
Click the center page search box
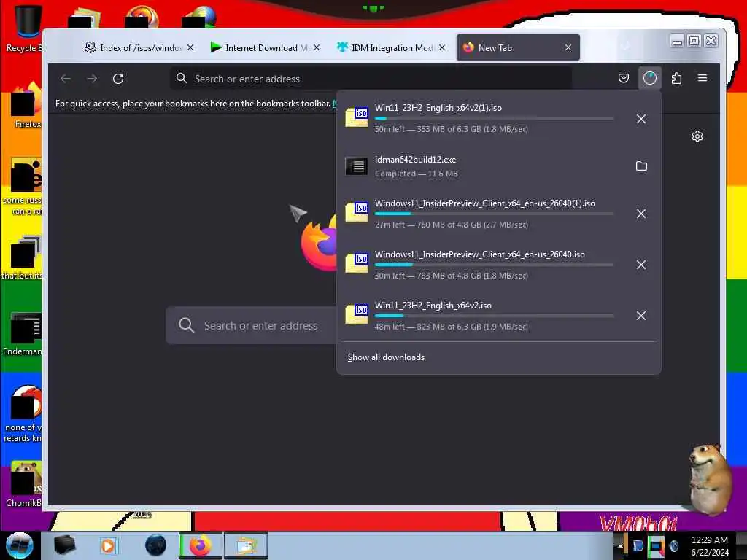(x=251, y=326)
